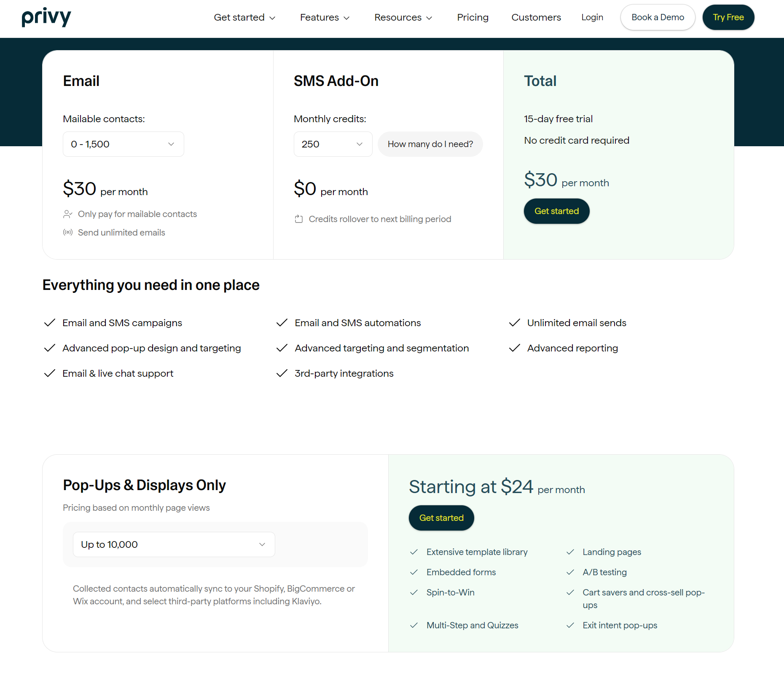Click Pricing based on monthly page views text
This screenshot has height=673, width=784.
[x=136, y=508]
